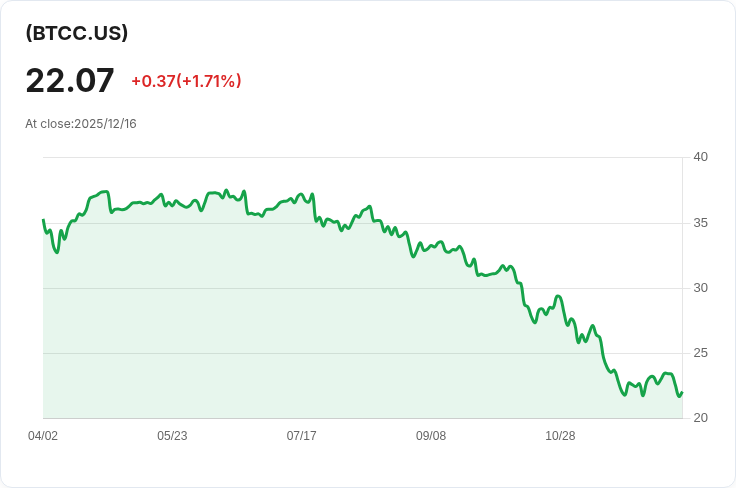Click the 25 price axis label
The height and width of the screenshot is (488, 736).
click(700, 353)
